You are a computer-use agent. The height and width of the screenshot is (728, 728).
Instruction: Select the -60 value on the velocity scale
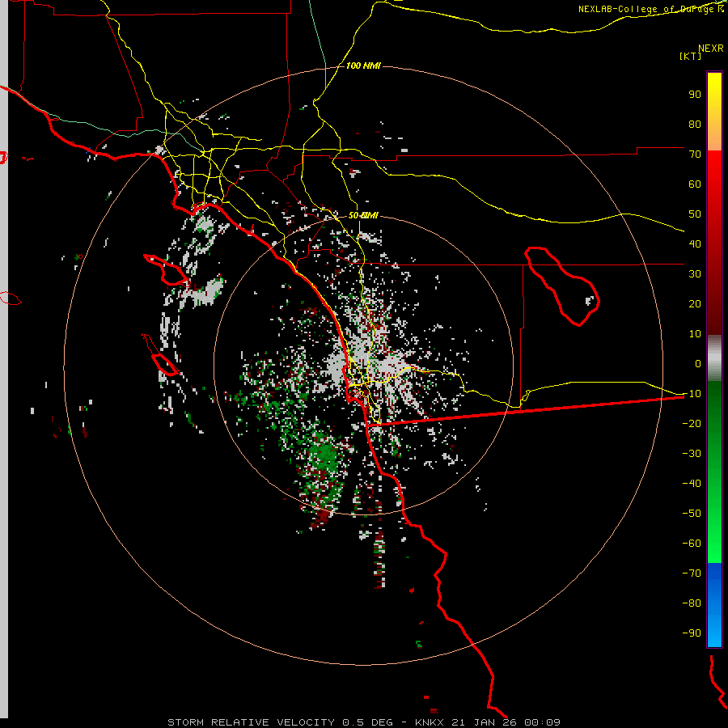pyautogui.click(x=692, y=544)
